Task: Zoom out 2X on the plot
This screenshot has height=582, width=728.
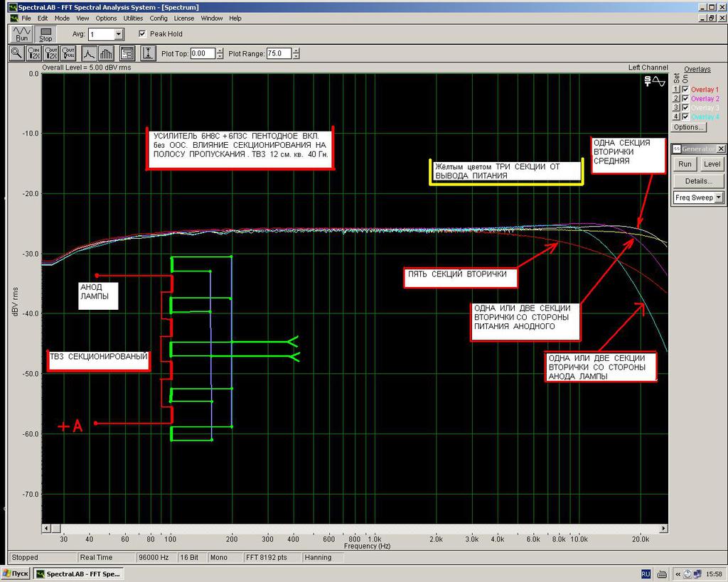Action: point(51,53)
